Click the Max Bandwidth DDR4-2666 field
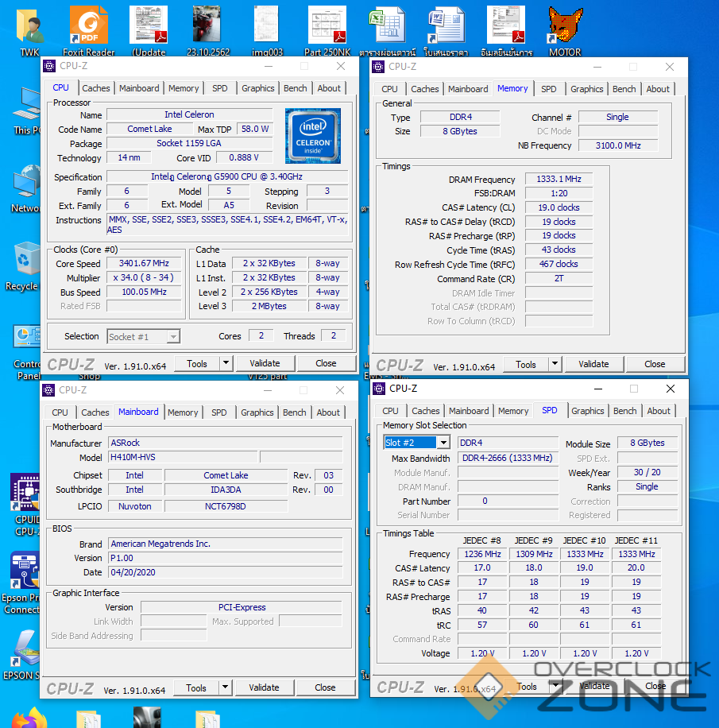 (508, 458)
